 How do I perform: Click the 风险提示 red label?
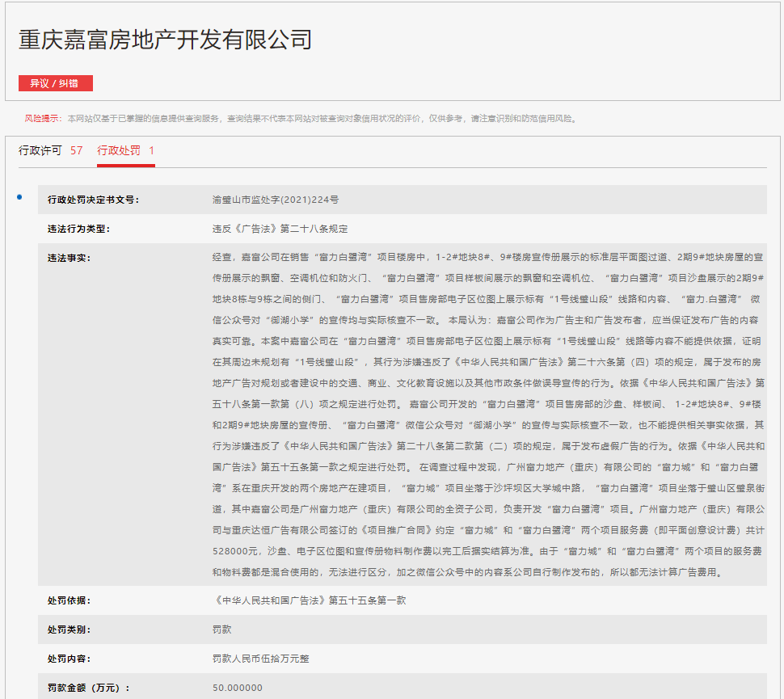click(43, 119)
